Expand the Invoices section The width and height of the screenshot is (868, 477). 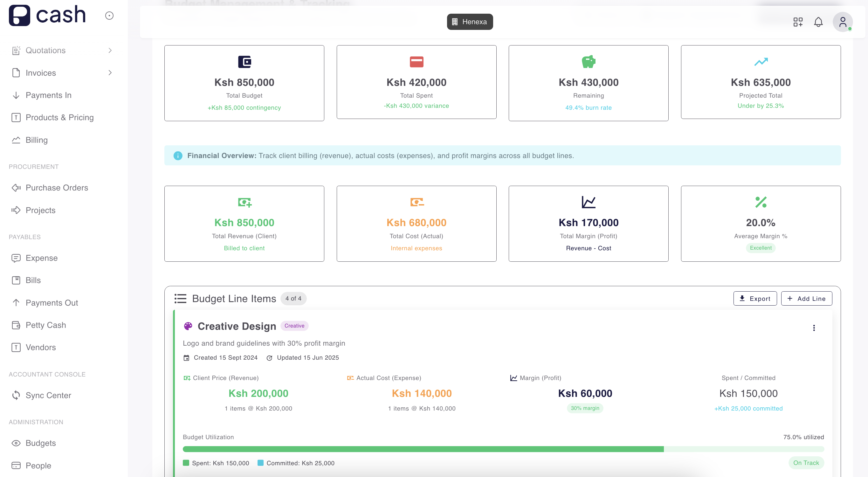point(111,73)
